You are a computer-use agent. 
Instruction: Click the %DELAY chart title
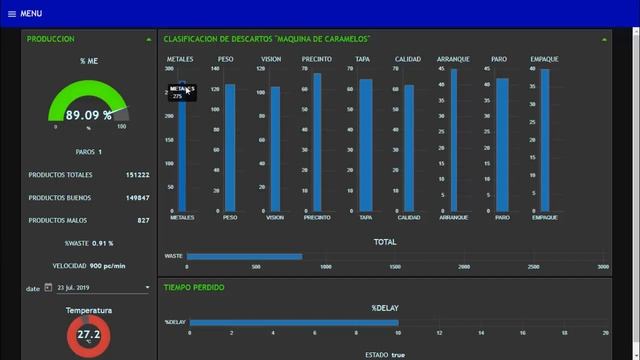coord(385,308)
